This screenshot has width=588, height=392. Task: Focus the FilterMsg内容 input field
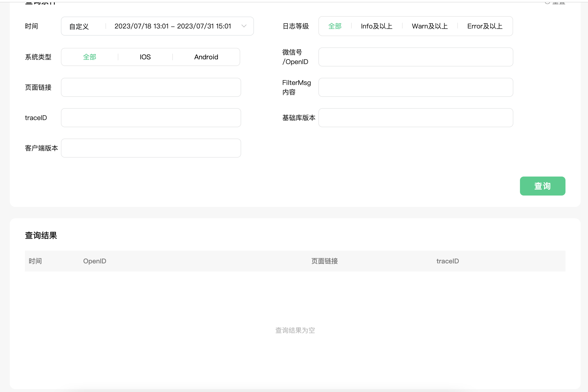[x=415, y=87]
